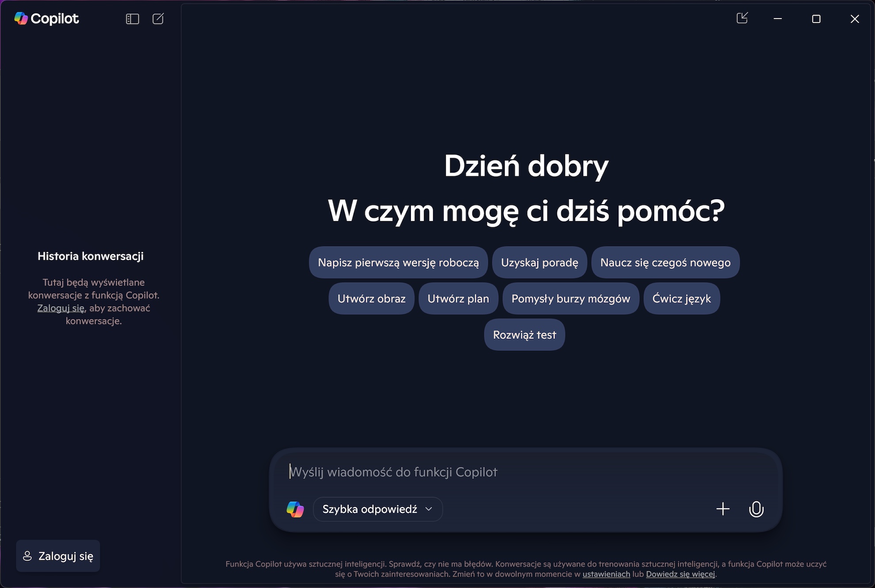Viewport: 875px width, 588px height.
Task: Toggle the sidebar panel icon
Action: point(132,19)
